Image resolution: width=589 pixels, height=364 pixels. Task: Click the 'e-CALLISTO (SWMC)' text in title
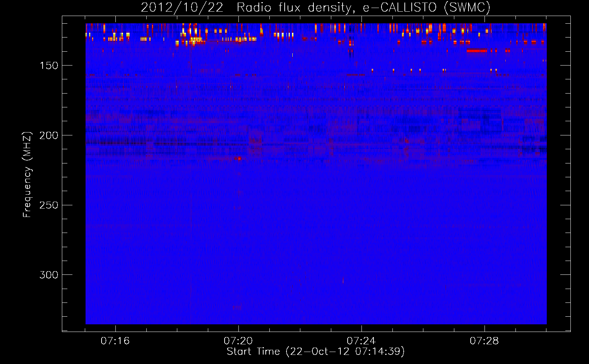pos(427,8)
